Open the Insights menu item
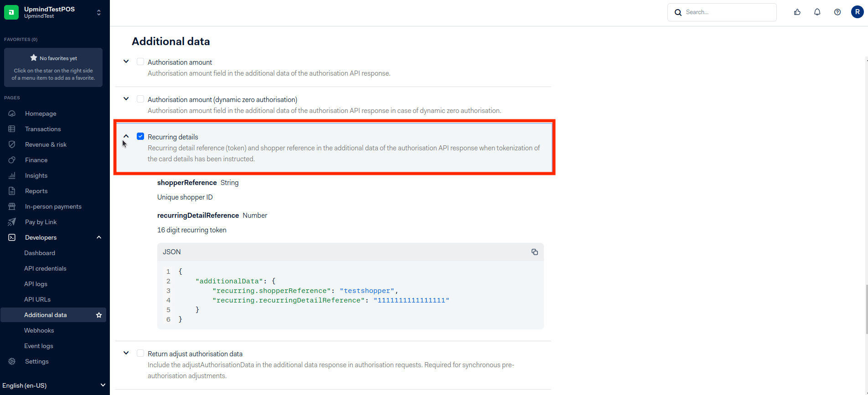This screenshot has width=868, height=395. (x=36, y=175)
